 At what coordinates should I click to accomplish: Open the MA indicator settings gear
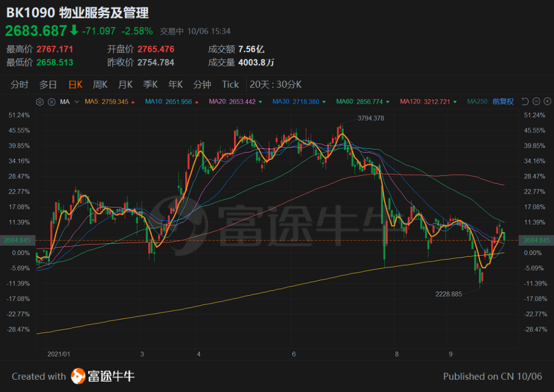(x=40, y=102)
